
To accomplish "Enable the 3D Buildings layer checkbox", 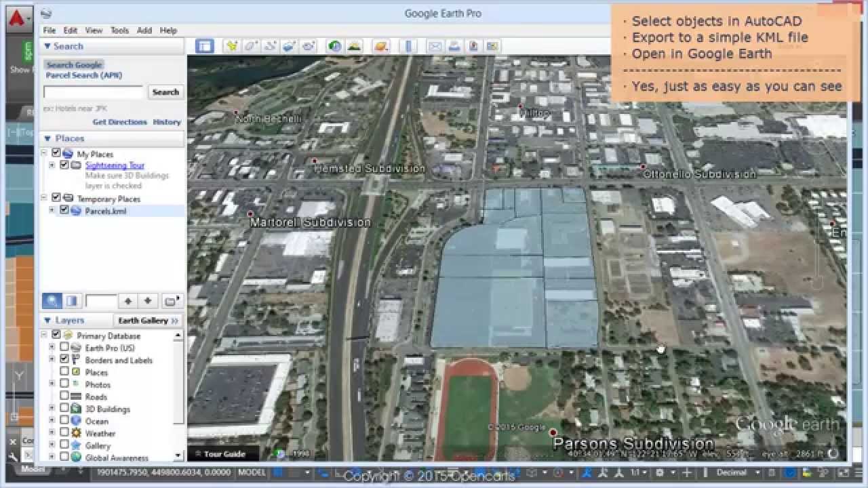I will pyautogui.click(x=64, y=408).
